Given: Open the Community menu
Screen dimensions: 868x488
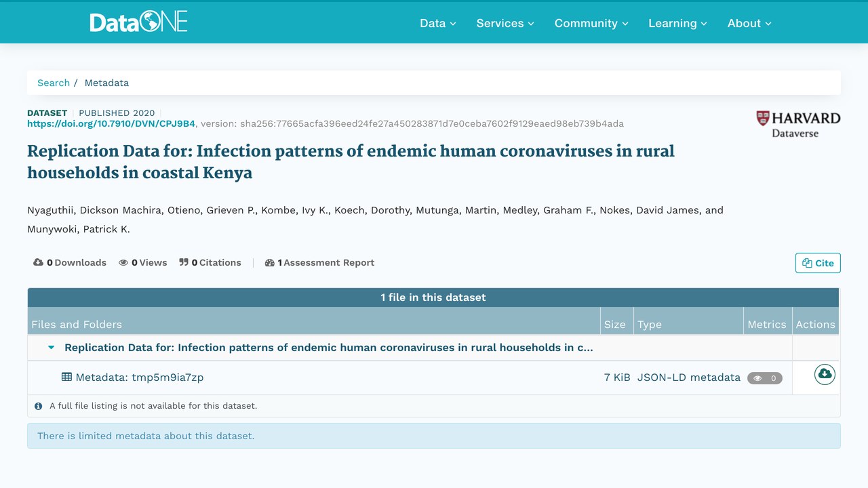Looking at the screenshot, I should pyautogui.click(x=591, y=23).
